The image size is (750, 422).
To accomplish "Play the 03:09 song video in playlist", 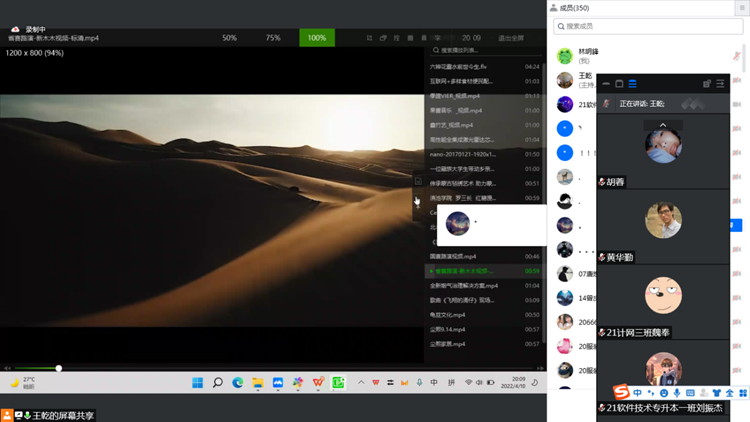I will [x=484, y=300].
